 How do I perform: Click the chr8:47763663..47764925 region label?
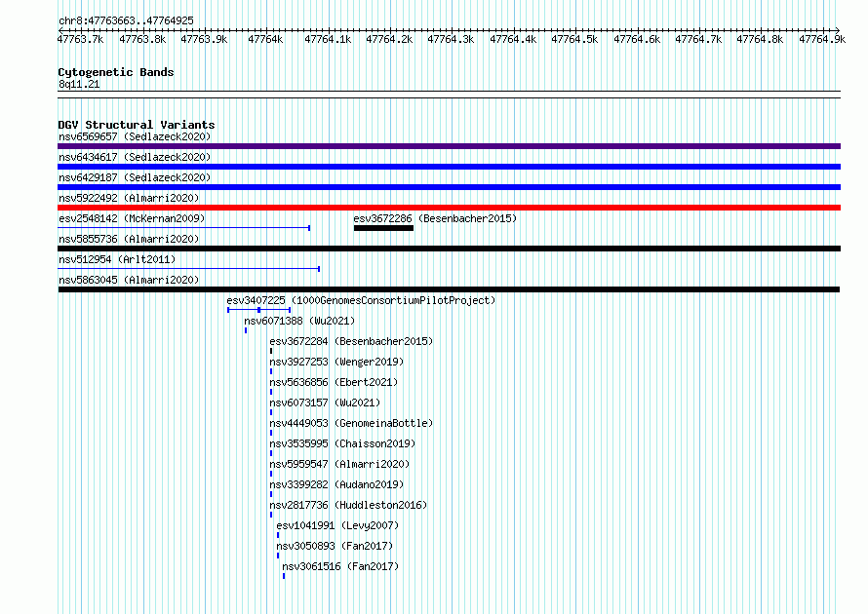126,20
